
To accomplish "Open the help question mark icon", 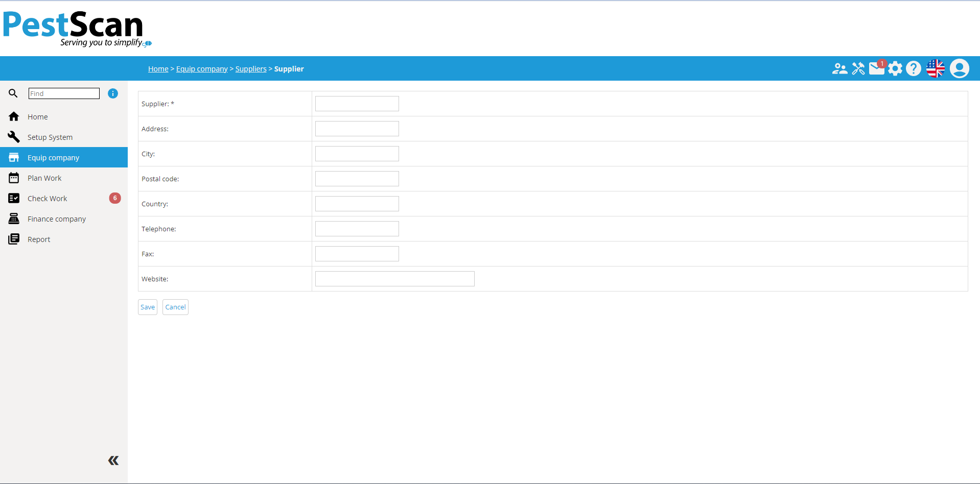I will (914, 68).
